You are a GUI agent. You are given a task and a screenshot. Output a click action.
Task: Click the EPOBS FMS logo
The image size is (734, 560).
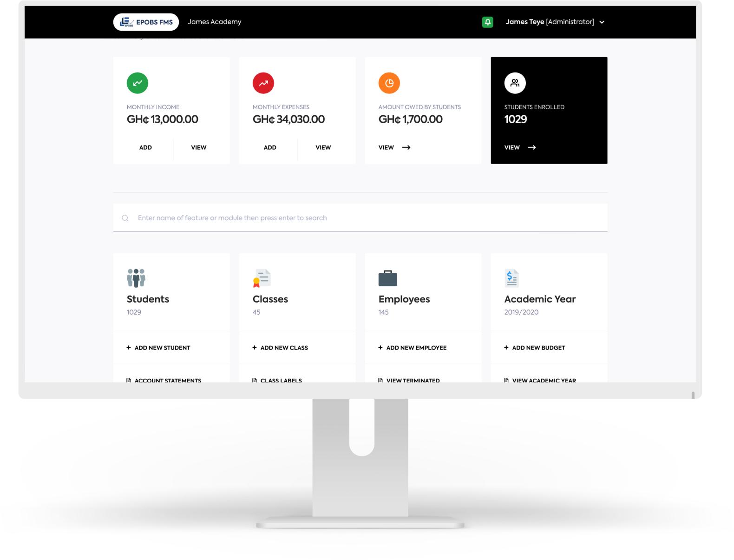(146, 22)
